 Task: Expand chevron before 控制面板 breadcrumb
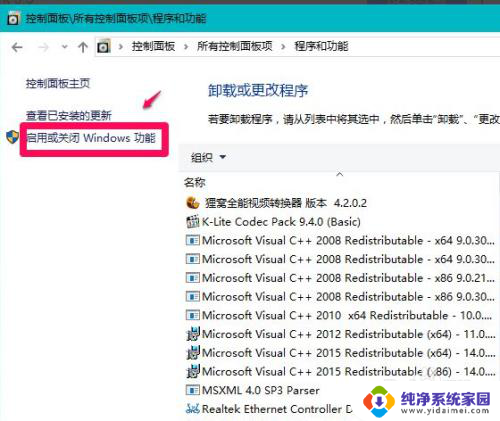(121, 47)
